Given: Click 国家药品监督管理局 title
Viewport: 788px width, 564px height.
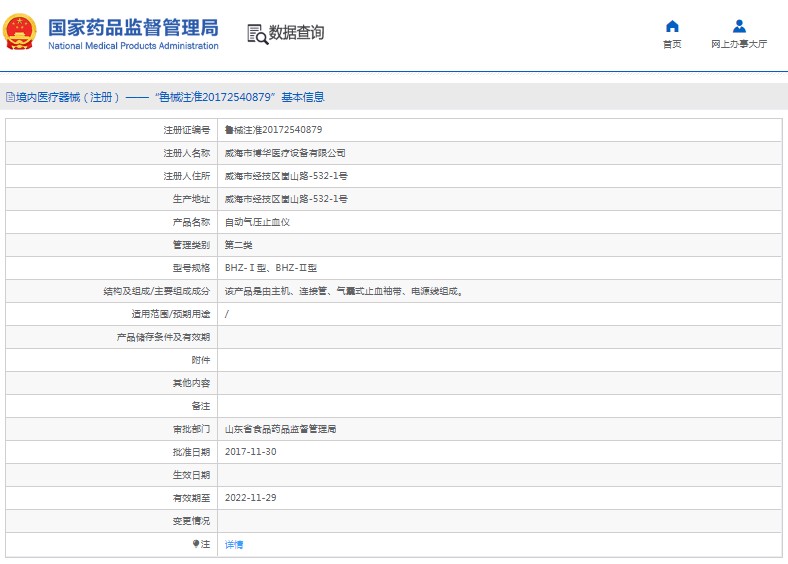Looking at the screenshot, I should (133, 28).
